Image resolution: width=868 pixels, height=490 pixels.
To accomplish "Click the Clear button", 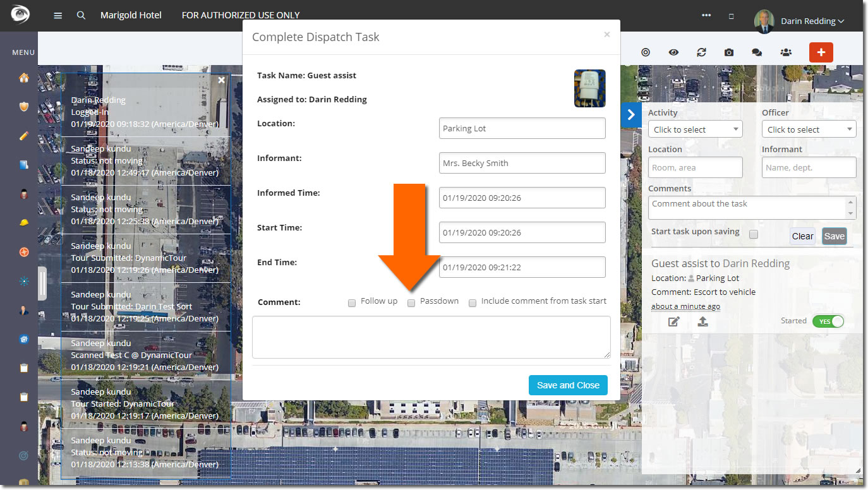I will coord(802,236).
